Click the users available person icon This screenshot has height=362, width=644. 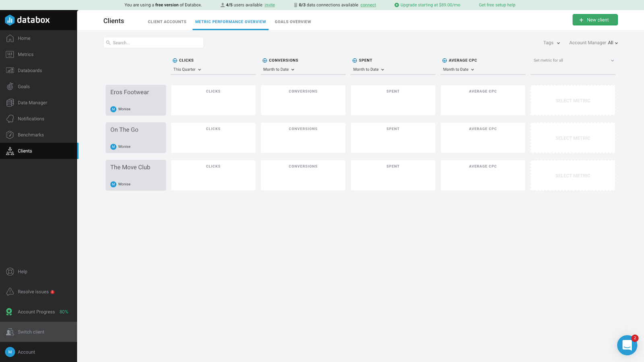[223, 5]
